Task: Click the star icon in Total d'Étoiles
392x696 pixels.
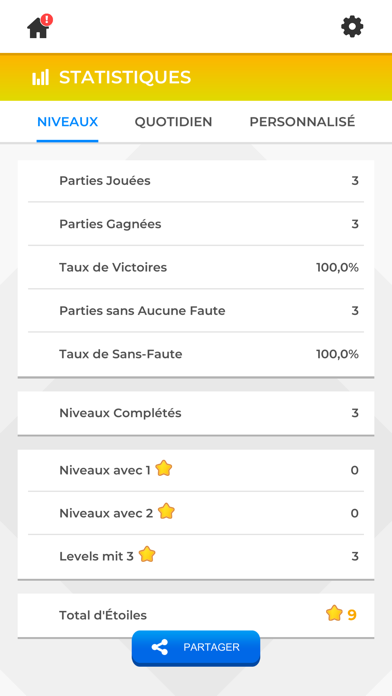Action: click(x=334, y=614)
